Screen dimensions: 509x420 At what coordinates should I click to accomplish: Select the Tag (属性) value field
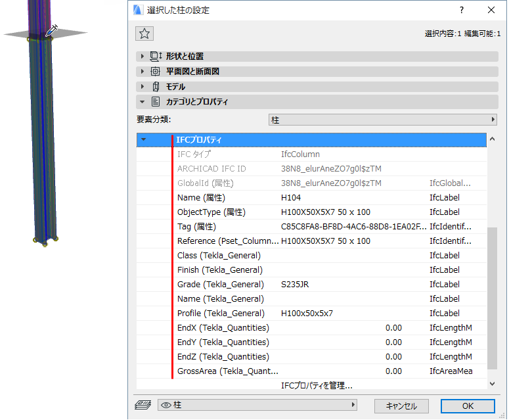coord(353,226)
